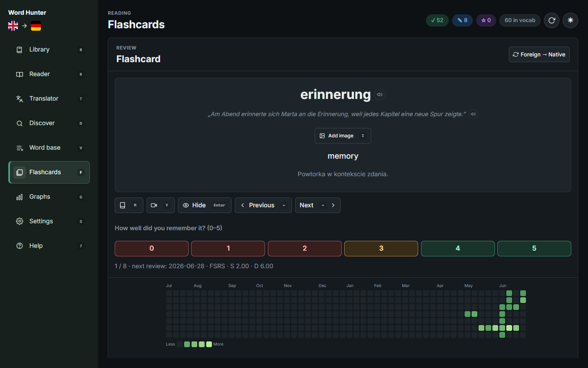Click the Reader open-book icon
The height and width of the screenshot is (368, 588).
pyautogui.click(x=19, y=74)
